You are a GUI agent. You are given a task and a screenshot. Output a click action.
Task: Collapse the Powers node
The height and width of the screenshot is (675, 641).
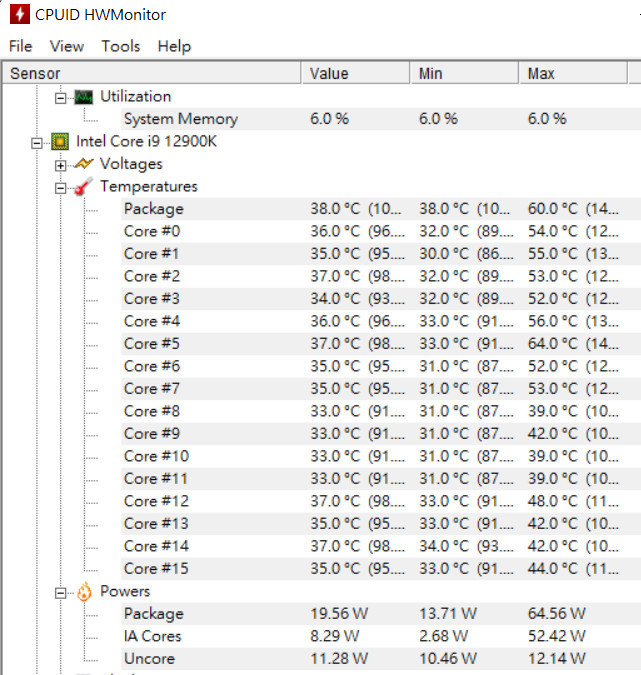(60, 593)
